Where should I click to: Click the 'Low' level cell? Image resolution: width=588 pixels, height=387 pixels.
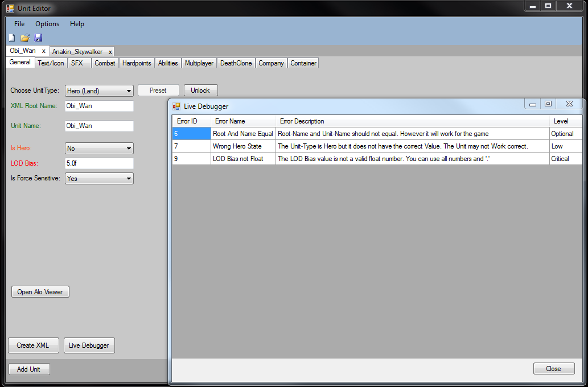click(x=566, y=146)
